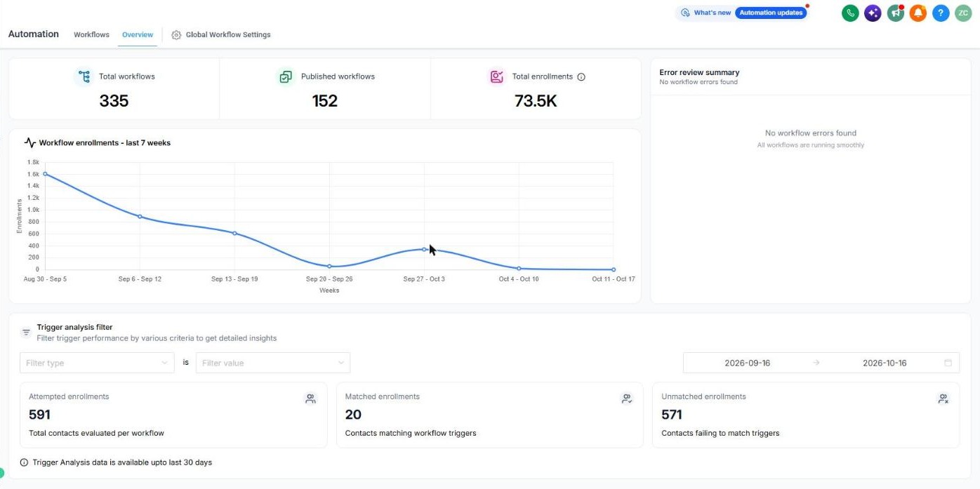Viewport: 980px width, 489px height.
Task: Open the ZC user avatar menu
Action: tap(963, 13)
